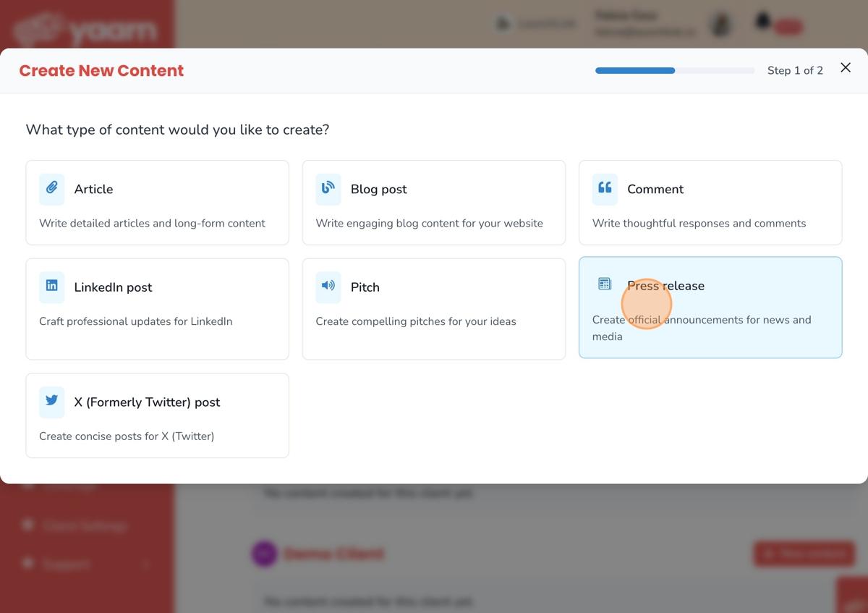Click the Press release newspaper icon
This screenshot has height=613, width=868.
point(605,284)
